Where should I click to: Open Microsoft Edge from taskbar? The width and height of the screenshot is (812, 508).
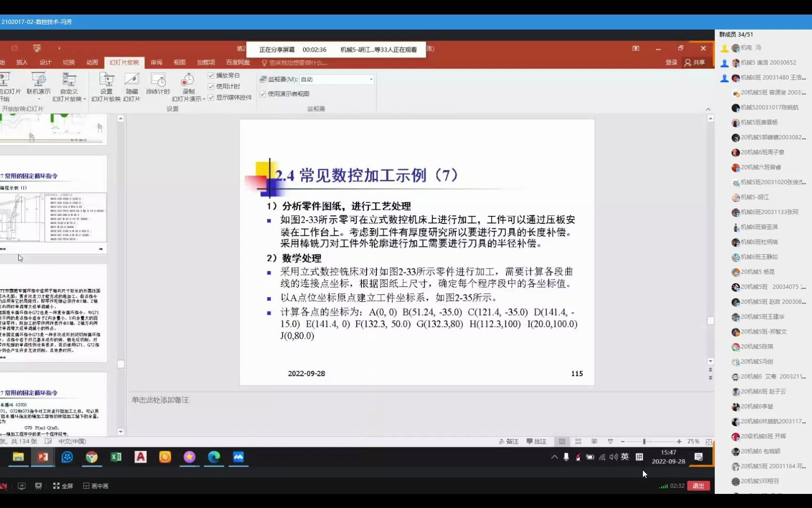(214, 457)
